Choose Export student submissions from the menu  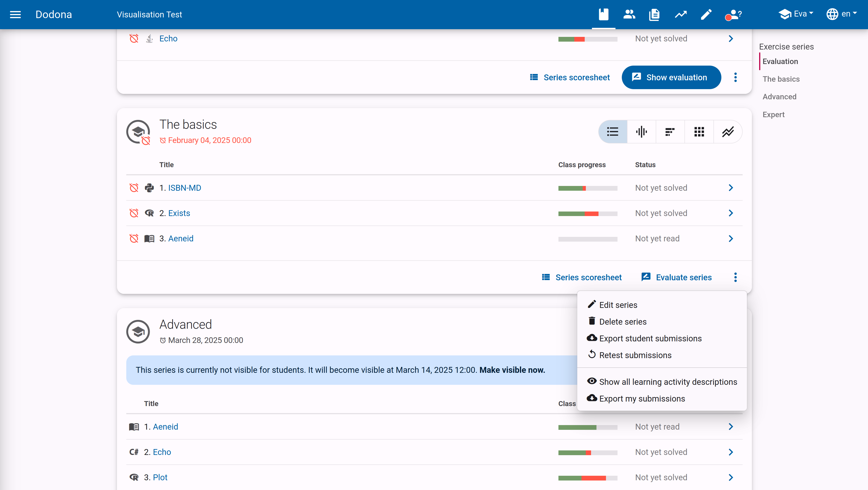662,338
